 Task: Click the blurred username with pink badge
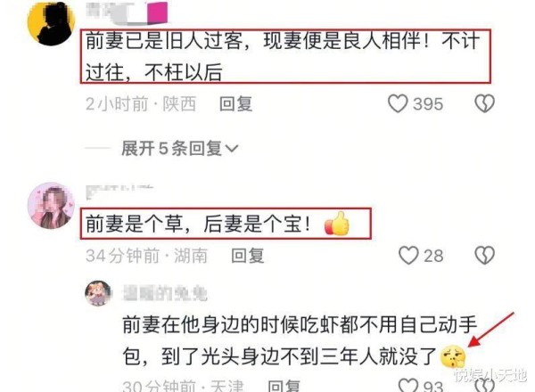127,13
